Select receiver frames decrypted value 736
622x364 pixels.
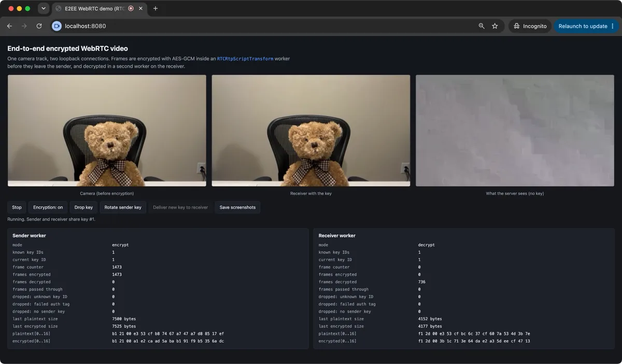point(422,282)
